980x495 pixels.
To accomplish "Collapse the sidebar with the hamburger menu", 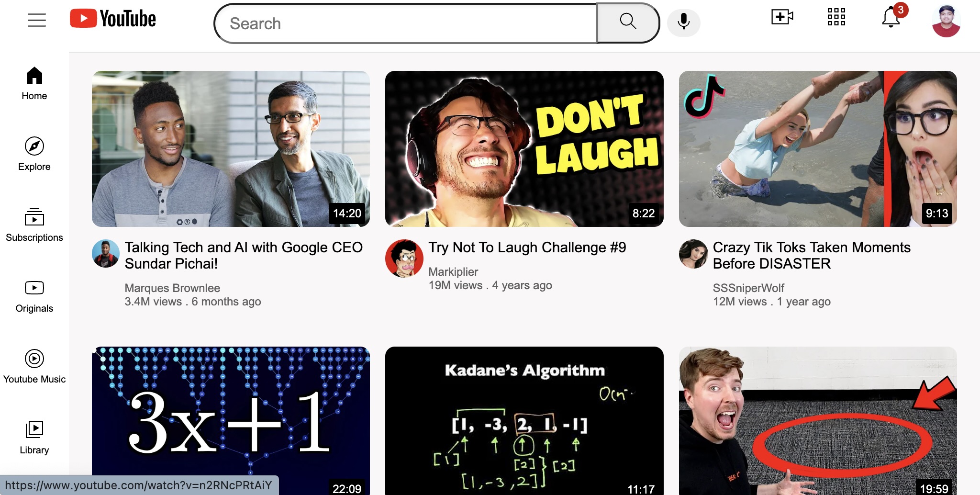I will (36, 20).
